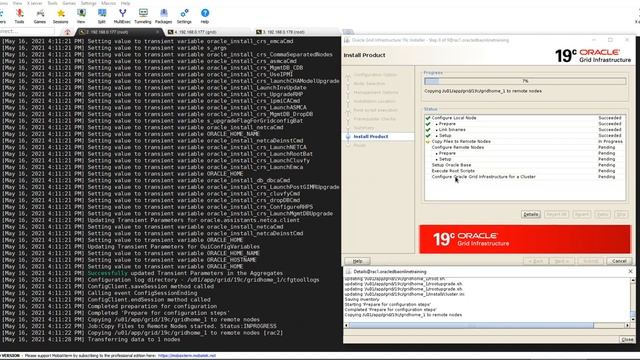Close the Details window with its X
The height and width of the screenshot is (360, 640).
[x=630, y=271]
